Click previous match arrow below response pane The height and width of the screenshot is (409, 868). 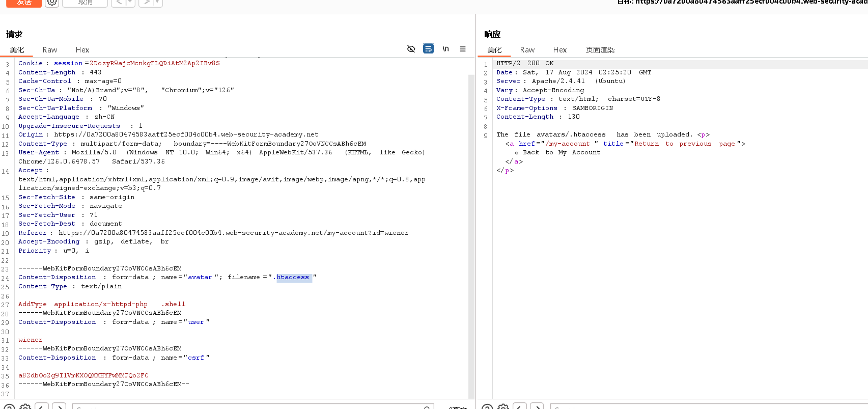click(520, 407)
